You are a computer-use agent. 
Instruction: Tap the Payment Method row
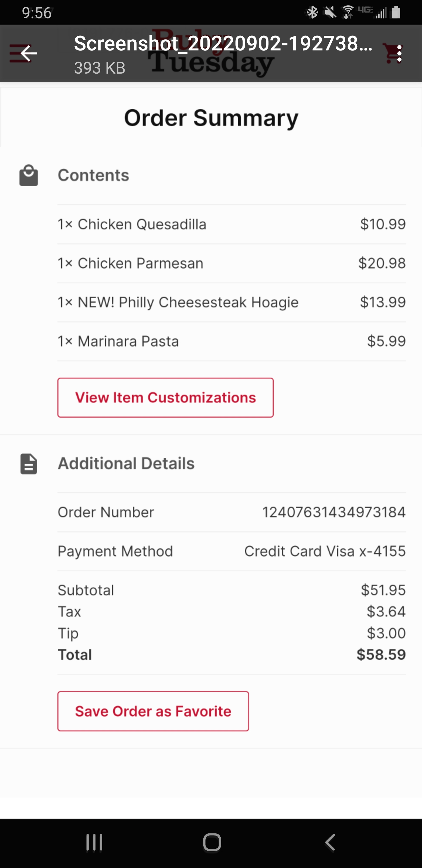pyautogui.click(x=232, y=552)
